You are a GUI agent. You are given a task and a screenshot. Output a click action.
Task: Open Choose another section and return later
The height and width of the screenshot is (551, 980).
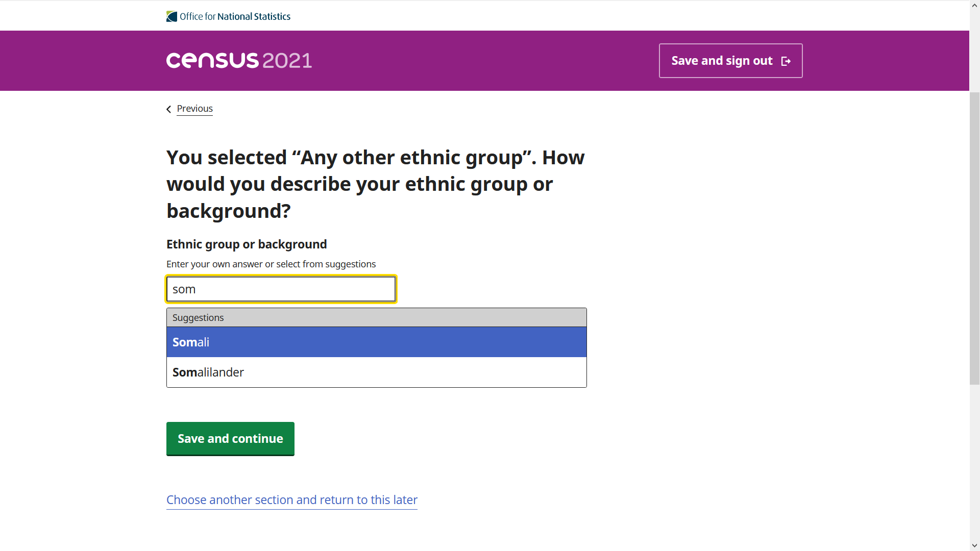pos(291,500)
